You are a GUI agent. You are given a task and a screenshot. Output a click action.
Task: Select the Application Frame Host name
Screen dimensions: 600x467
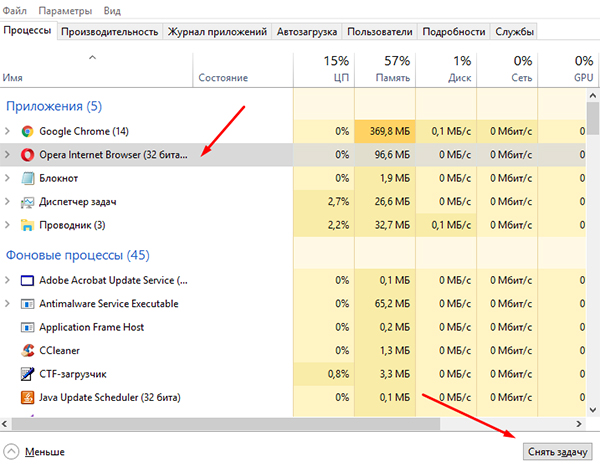(x=91, y=327)
